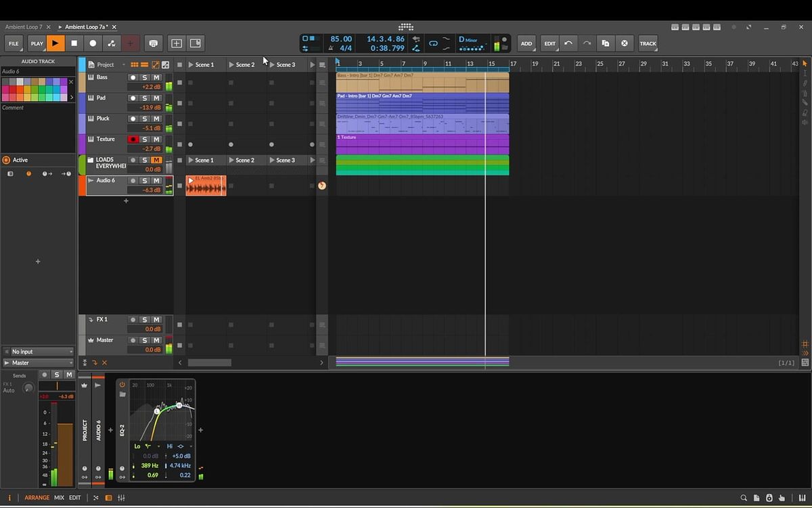
Task: Open the FILE menu
Action: click(14, 43)
